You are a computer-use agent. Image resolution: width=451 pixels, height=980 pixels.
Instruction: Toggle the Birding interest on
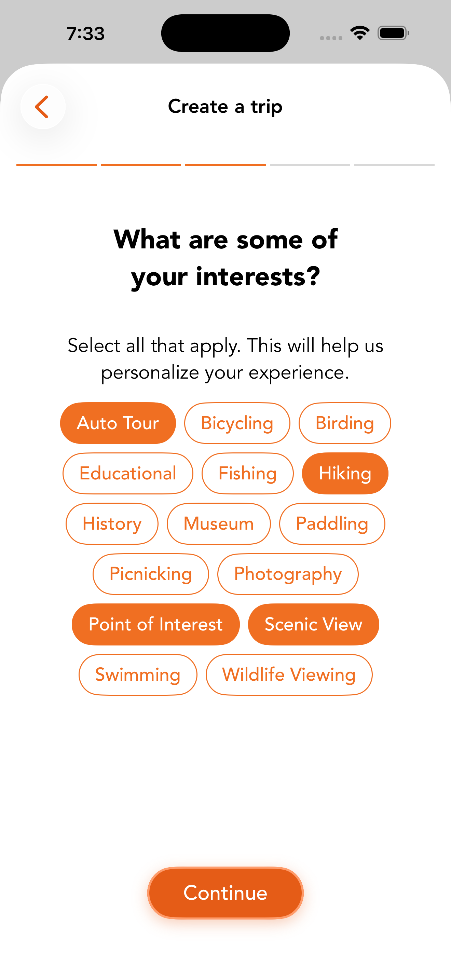click(344, 423)
